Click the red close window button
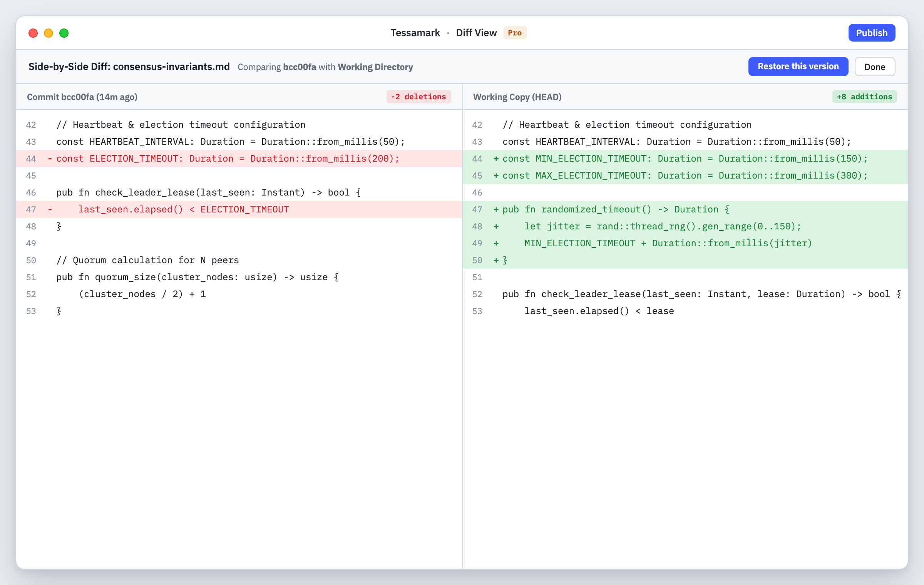924x585 pixels. pos(33,33)
